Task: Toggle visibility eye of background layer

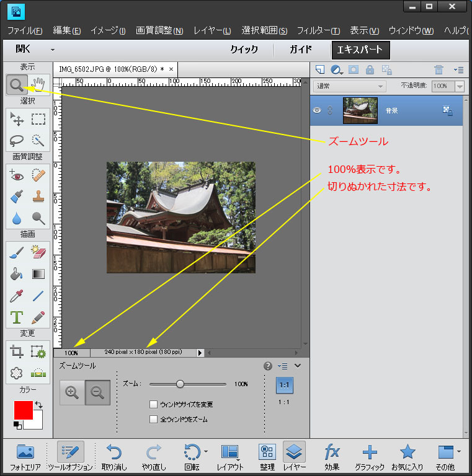Action: tap(317, 110)
